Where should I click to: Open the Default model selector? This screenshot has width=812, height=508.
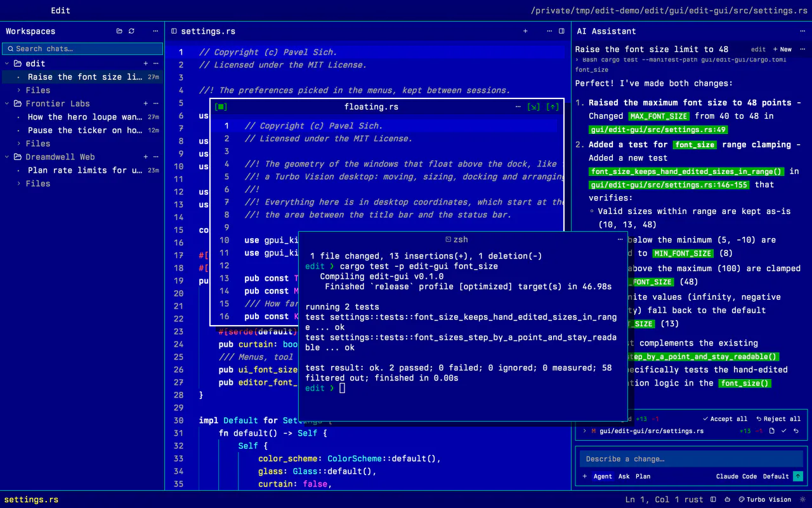coord(776,476)
